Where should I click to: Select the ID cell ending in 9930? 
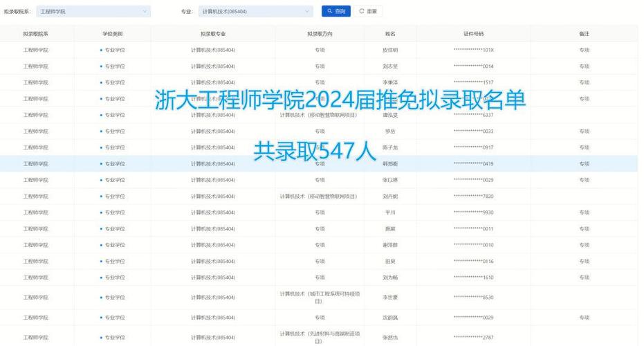tap(474, 212)
